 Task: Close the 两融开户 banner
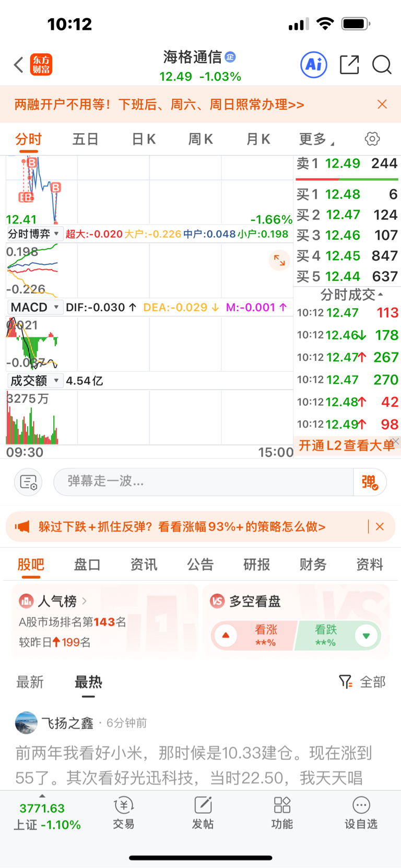click(382, 104)
